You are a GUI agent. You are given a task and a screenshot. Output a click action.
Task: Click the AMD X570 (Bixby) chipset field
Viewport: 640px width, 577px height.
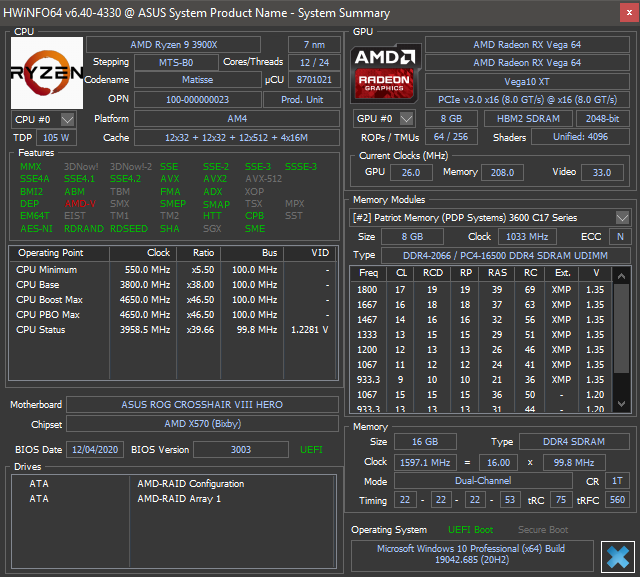click(x=202, y=424)
